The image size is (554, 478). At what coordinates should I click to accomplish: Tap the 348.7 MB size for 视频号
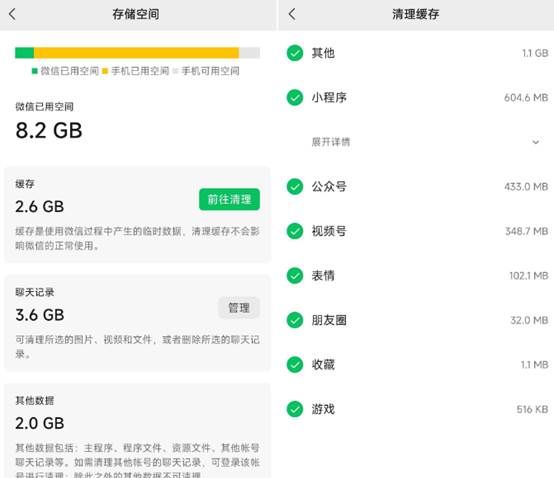(526, 231)
